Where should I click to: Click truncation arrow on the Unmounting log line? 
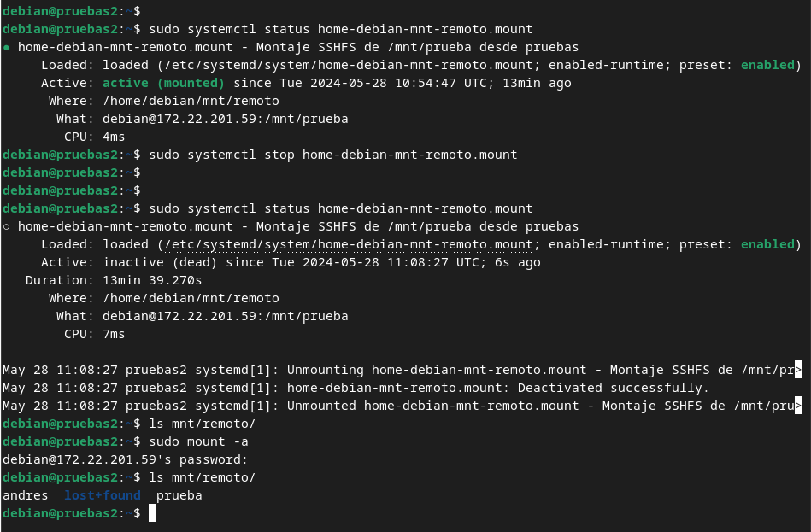pyautogui.click(x=798, y=370)
